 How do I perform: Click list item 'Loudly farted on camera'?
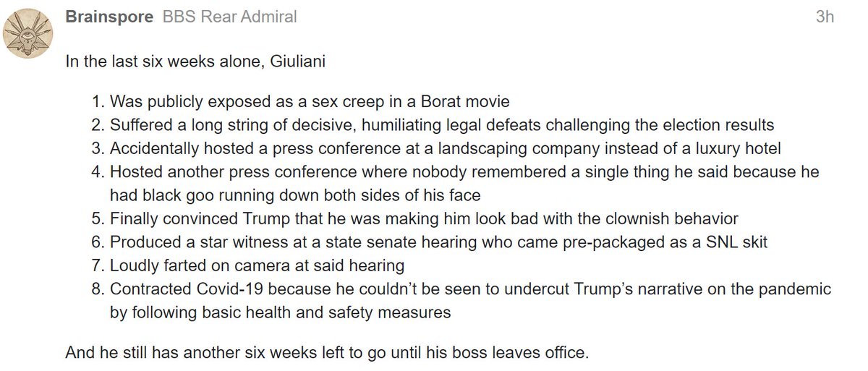click(257, 265)
